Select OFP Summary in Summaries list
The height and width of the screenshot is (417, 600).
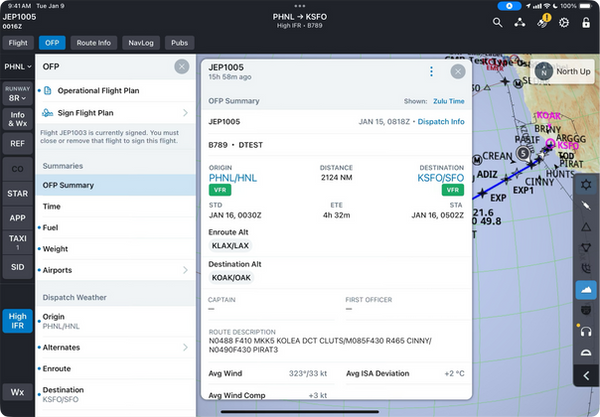point(116,185)
